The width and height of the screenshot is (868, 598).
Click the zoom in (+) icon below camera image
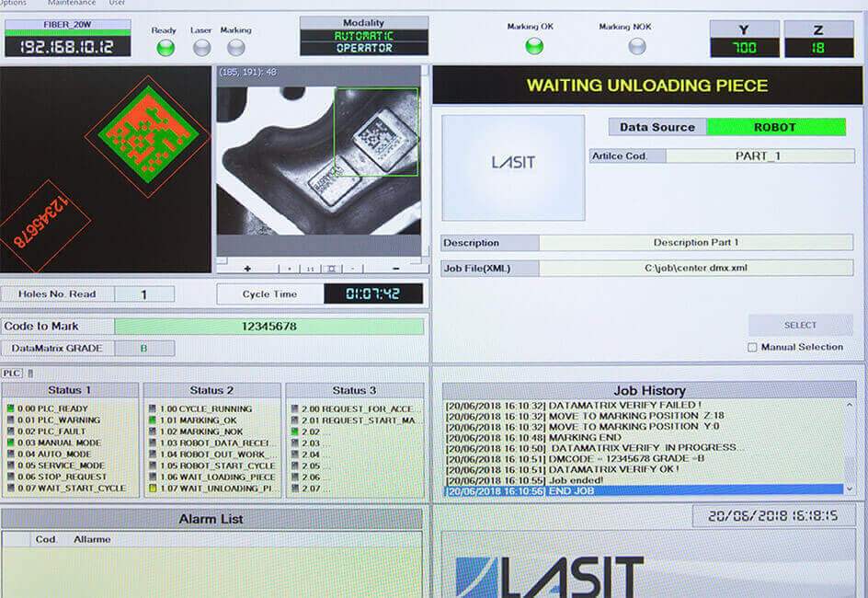click(x=247, y=269)
